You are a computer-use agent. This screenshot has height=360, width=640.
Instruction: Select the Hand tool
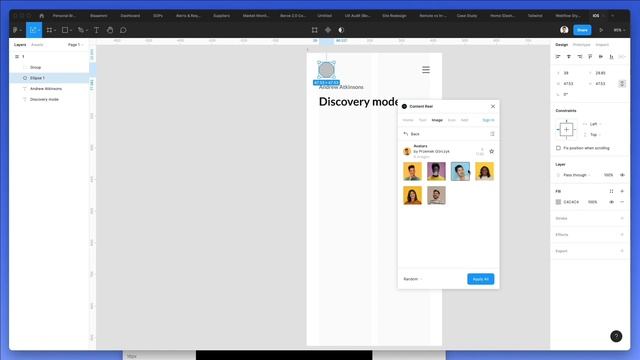click(110, 30)
